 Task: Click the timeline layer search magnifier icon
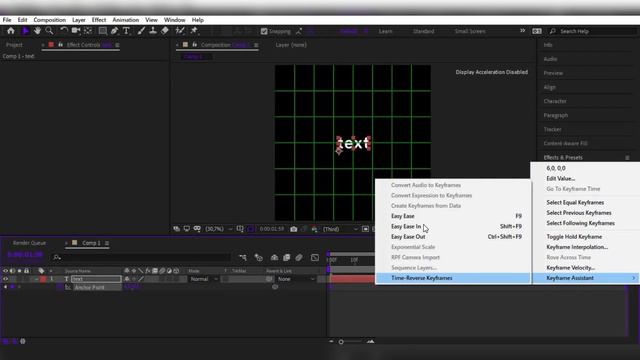57,257
